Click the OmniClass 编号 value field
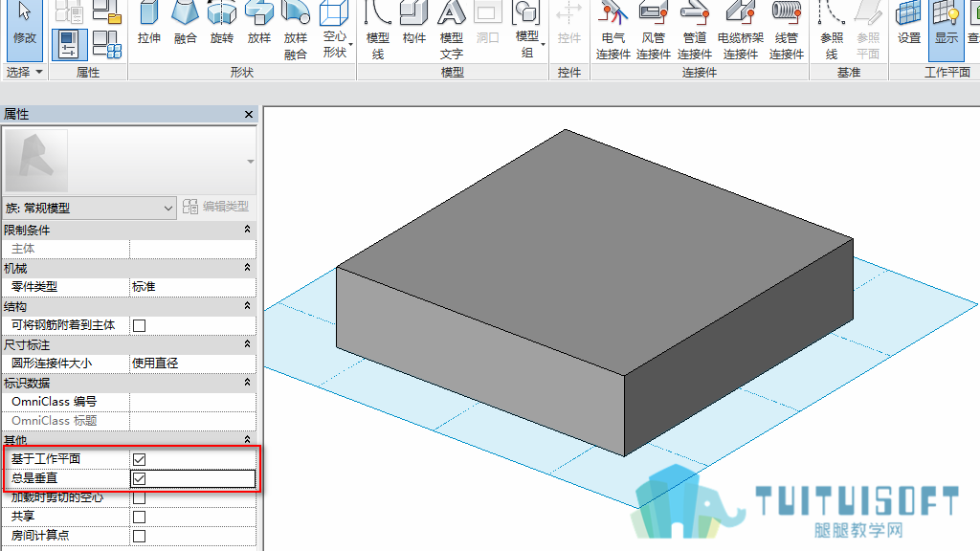 192,402
